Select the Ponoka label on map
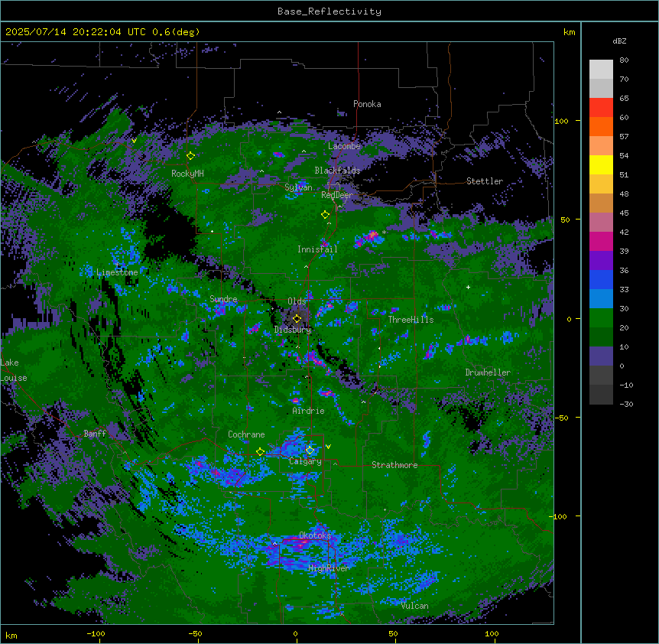This screenshot has height=644, width=659. [367, 104]
